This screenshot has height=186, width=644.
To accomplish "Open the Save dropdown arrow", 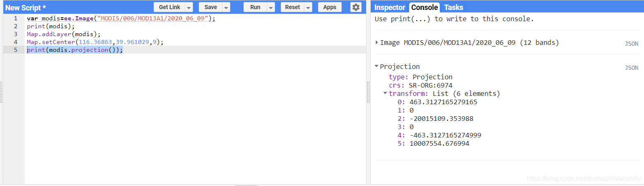I will (x=226, y=7).
